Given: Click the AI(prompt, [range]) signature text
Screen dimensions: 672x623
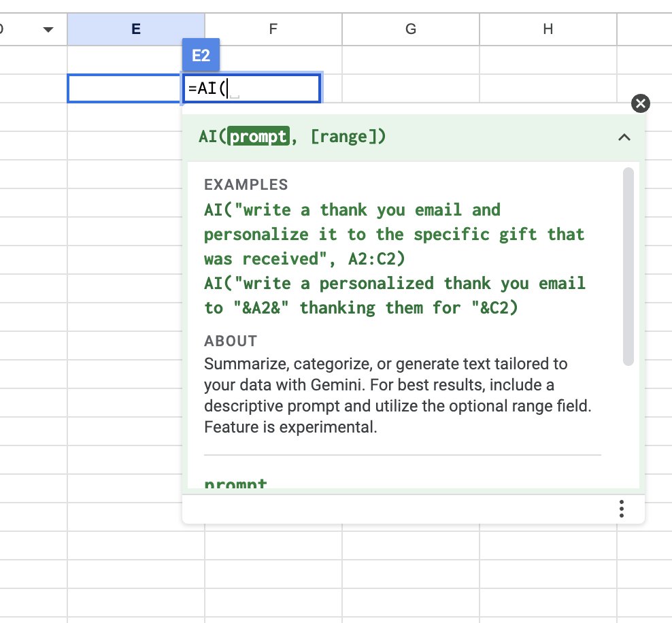Looking at the screenshot, I should click(x=292, y=136).
